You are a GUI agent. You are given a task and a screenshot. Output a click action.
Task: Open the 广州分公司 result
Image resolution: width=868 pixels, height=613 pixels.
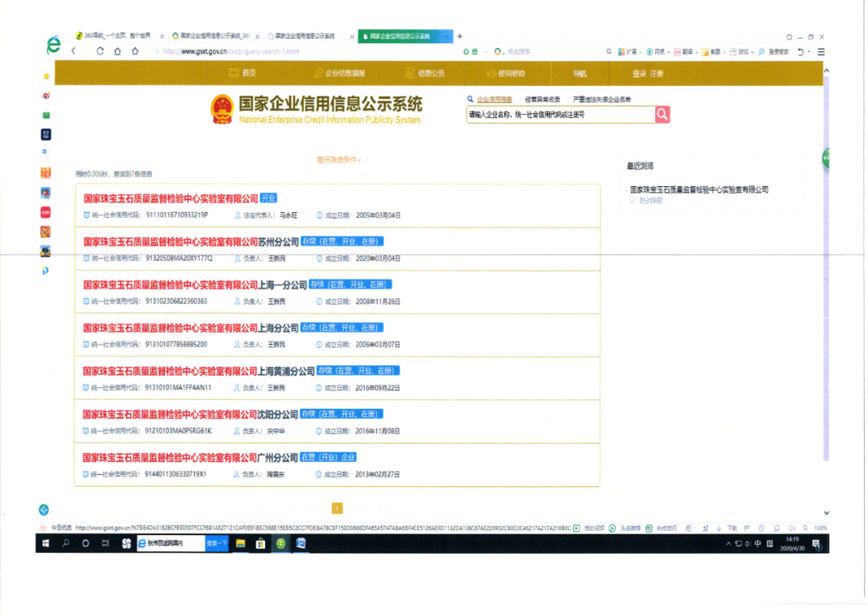click(190, 457)
